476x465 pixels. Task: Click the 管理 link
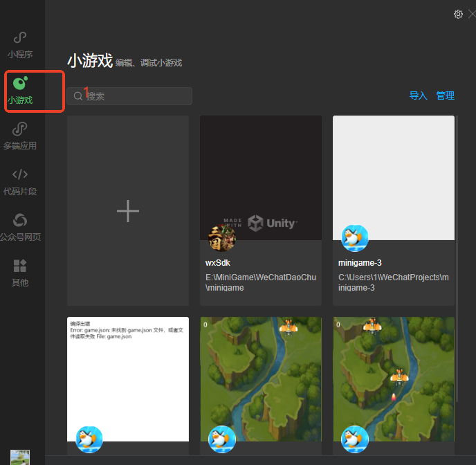coord(445,96)
